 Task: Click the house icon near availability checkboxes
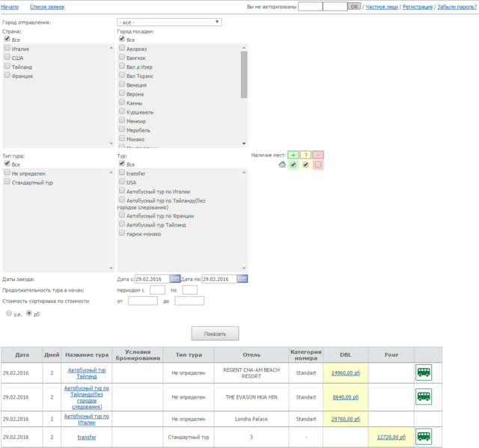click(x=282, y=165)
